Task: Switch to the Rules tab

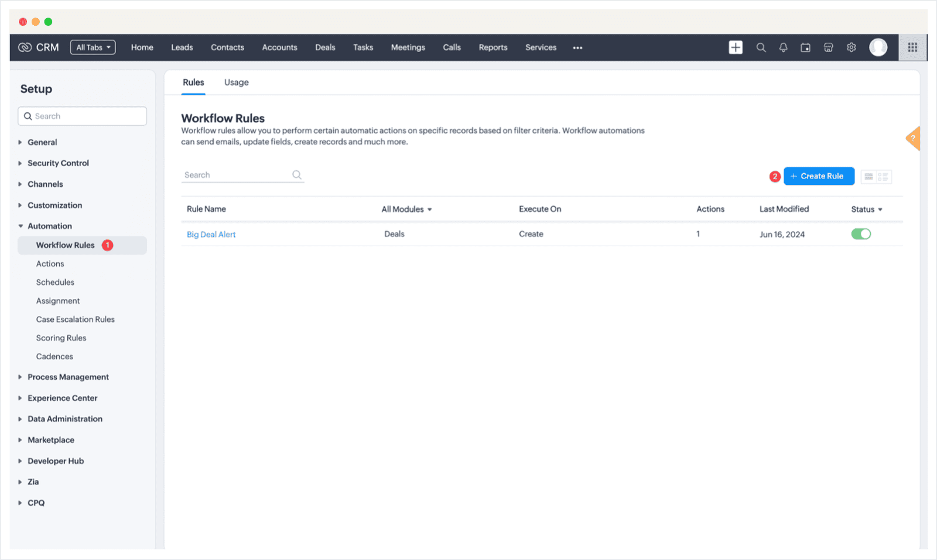Action: pos(193,83)
